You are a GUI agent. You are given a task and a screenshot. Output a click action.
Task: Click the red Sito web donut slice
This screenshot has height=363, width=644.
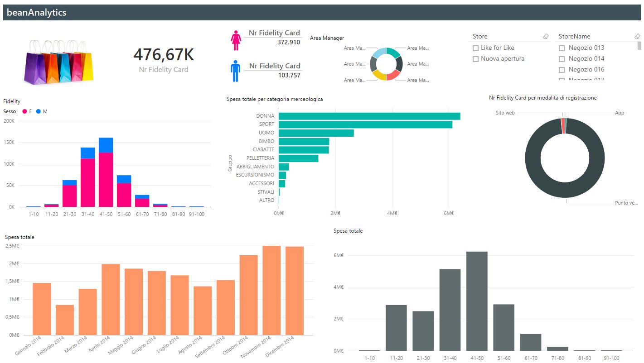tap(563, 126)
